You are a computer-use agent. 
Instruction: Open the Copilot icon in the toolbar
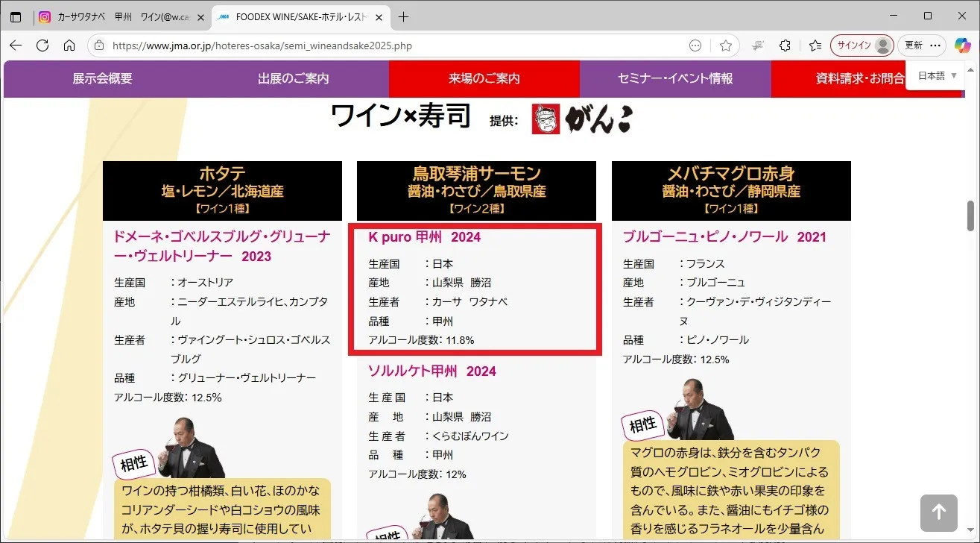coord(962,45)
